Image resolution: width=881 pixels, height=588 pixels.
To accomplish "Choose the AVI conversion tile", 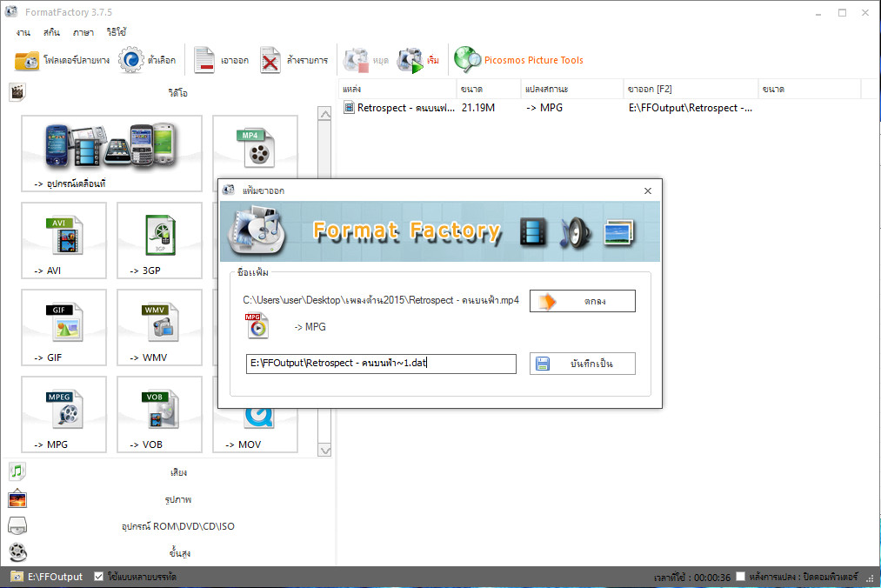I will coord(63,240).
